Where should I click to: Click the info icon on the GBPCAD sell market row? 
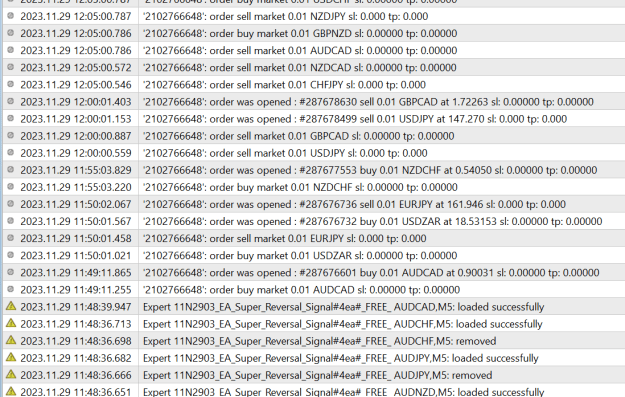(11, 136)
